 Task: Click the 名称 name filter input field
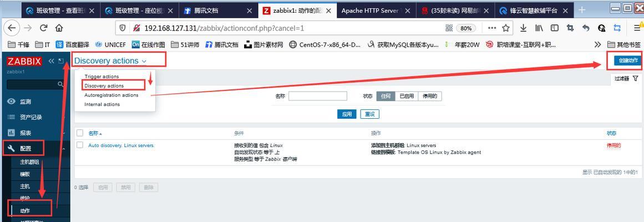[x=317, y=96]
